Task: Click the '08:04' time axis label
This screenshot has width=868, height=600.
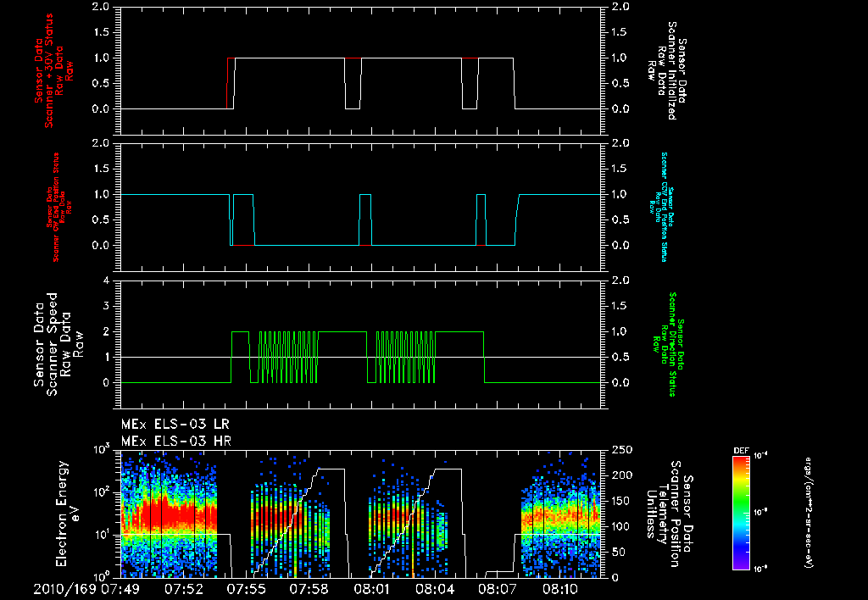Action: click(436, 589)
